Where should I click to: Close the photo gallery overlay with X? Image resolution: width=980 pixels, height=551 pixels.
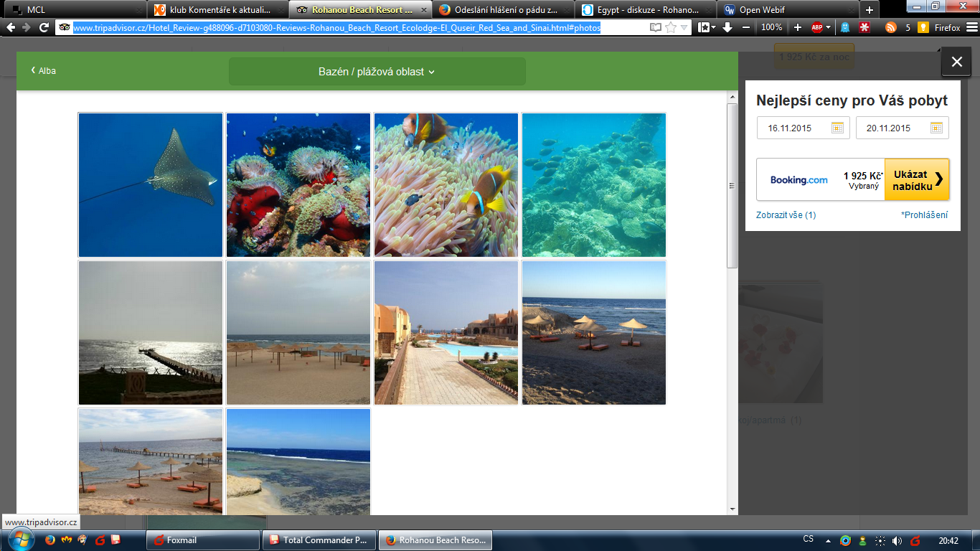pyautogui.click(x=956, y=62)
